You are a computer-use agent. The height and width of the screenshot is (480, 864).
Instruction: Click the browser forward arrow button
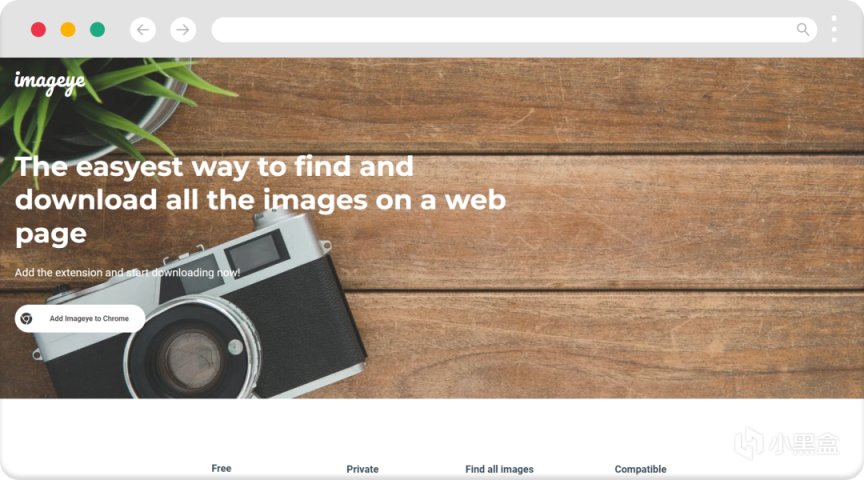[x=183, y=30]
